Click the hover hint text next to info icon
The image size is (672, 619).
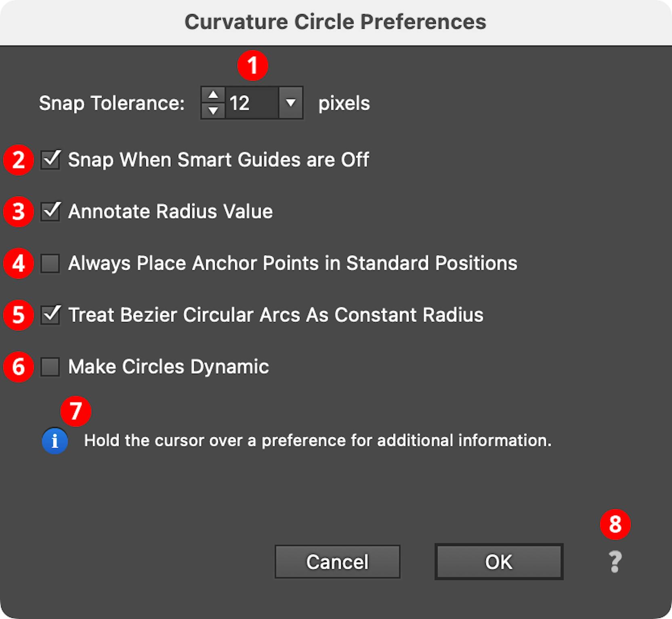pyautogui.click(x=318, y=440)
